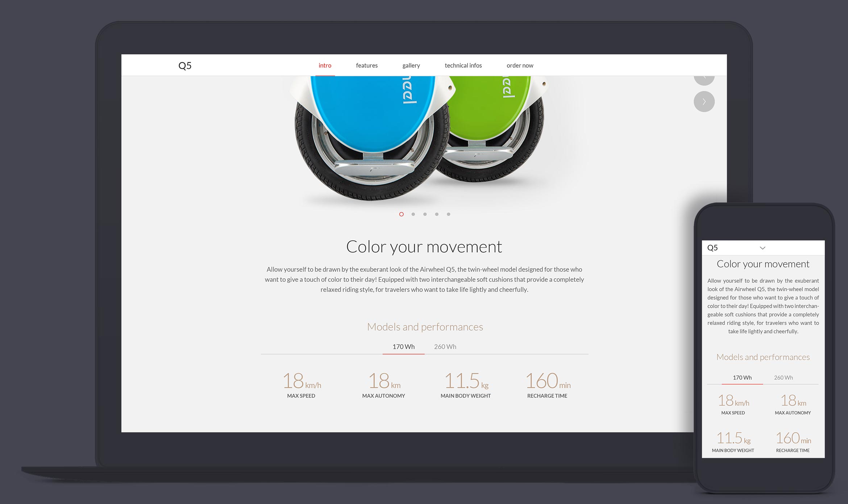
Task: Select the first carousel dot
Action: point(401,214)
